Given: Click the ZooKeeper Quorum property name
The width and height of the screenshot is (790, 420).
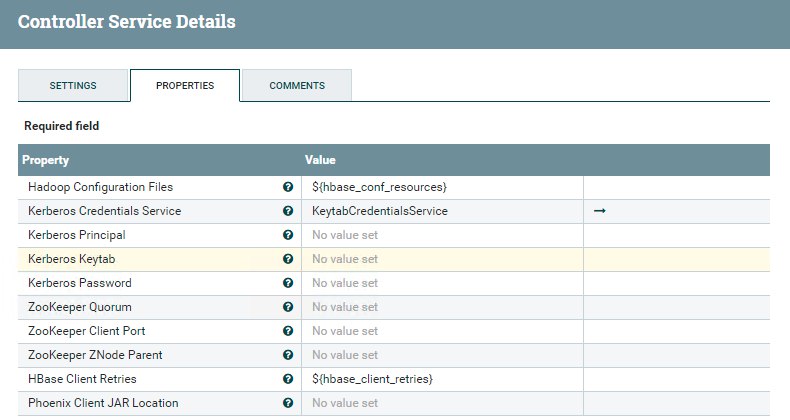Looking at the screenshot, I should tap(80, 307).
